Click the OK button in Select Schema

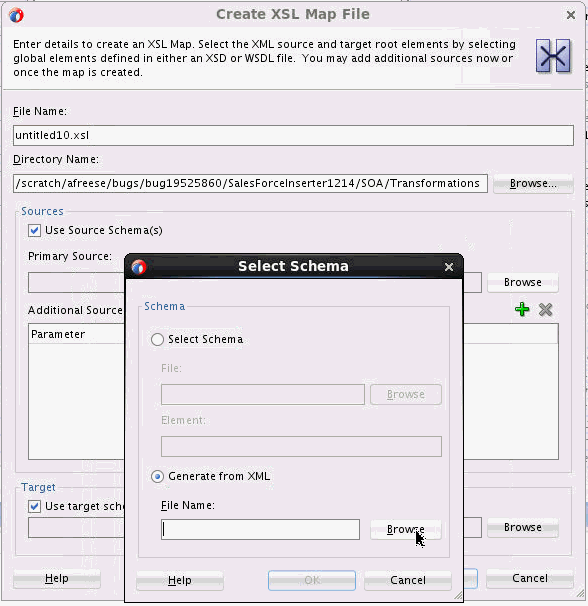click(312, 580)
